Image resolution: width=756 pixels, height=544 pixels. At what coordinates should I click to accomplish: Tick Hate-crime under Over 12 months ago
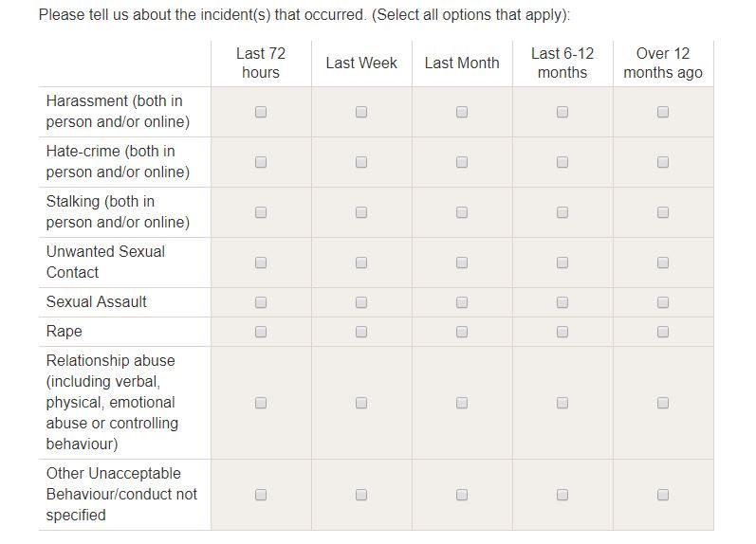(662, 162)
